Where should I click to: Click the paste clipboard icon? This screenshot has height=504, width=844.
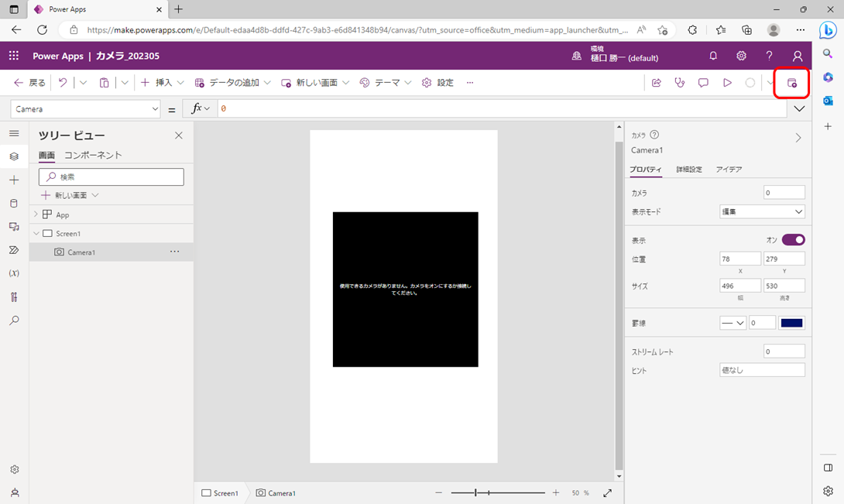[x=104, y=82]
